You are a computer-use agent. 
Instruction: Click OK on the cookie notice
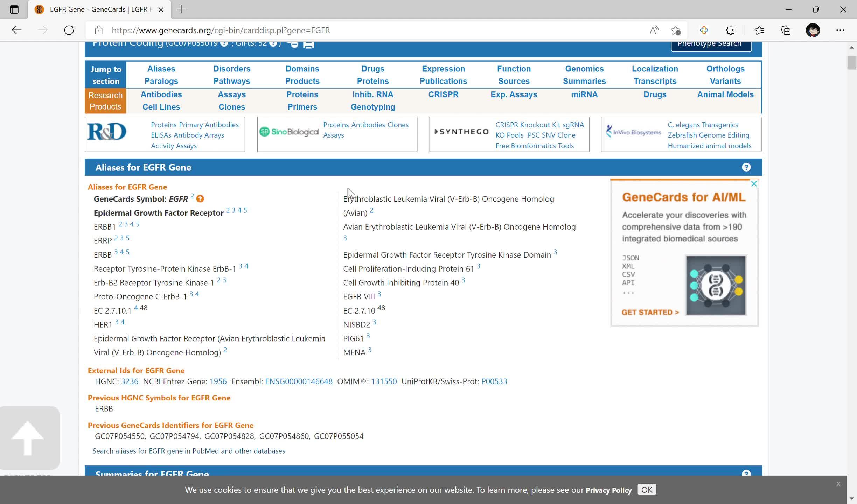(x=646, y=490)
